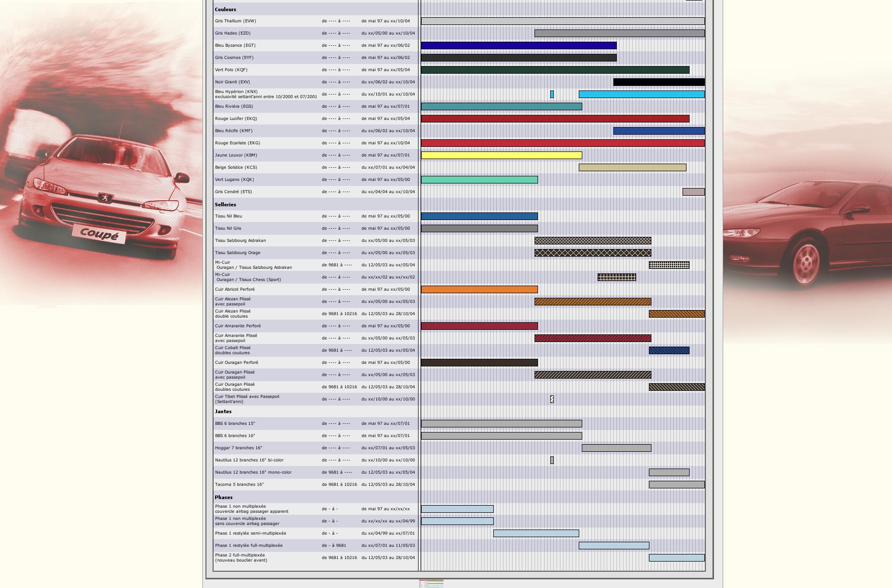This screenshot has width=892, height=588.
Task: Click the Hoggar 7 branches 16" bar
Action: [x=616, y=448]
